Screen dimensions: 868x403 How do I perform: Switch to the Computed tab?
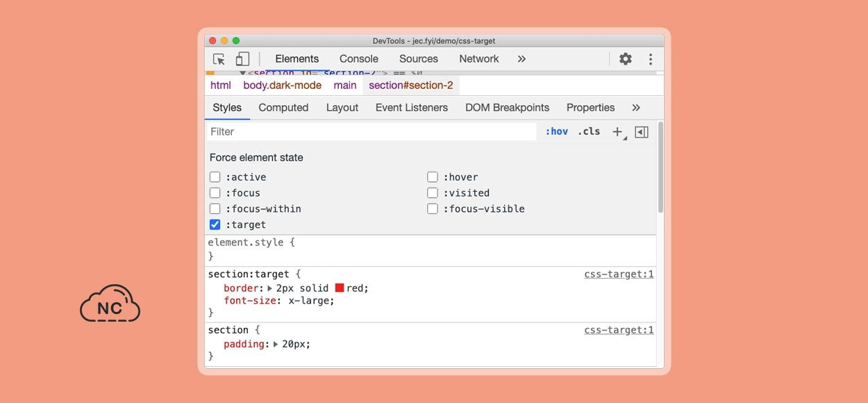coord(283,108)
